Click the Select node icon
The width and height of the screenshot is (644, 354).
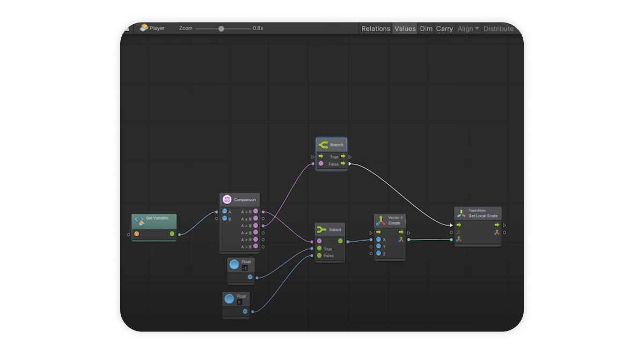pyautogui.click(x=321, y=230)
